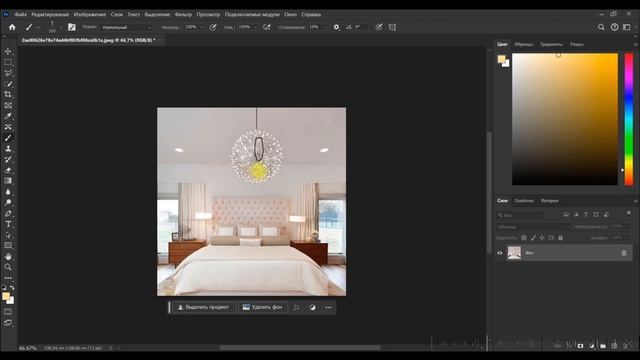The image size is (640, 360).
Task: Toggle symmetry paint options
Action: pyautogui.click(x=392, y=27)
